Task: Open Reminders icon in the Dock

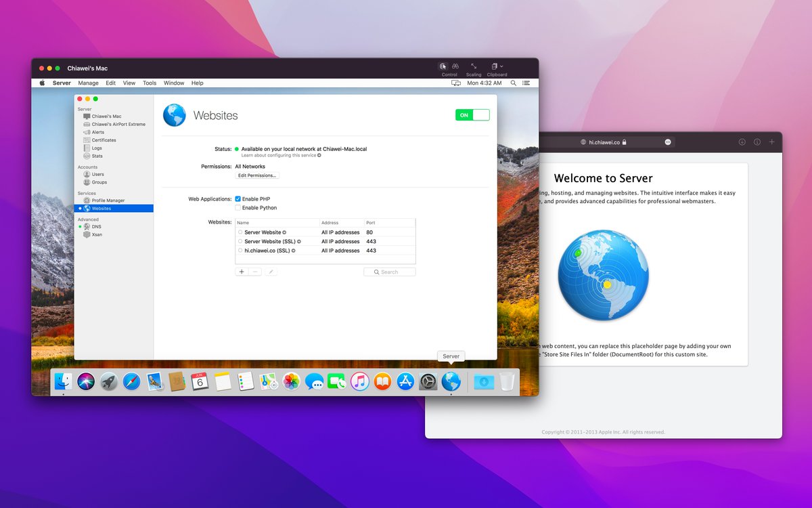Action: point(246,381)
